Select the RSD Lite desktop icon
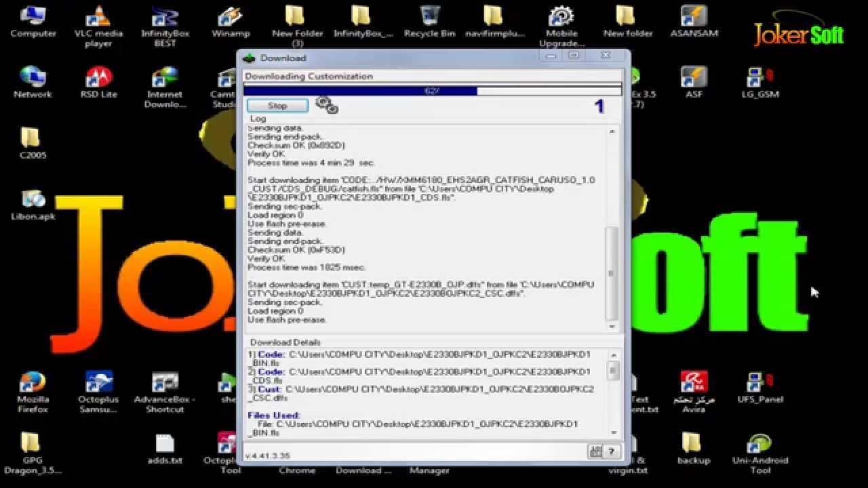This screenshot has width=868, height=488. click(x=99, y=83)
